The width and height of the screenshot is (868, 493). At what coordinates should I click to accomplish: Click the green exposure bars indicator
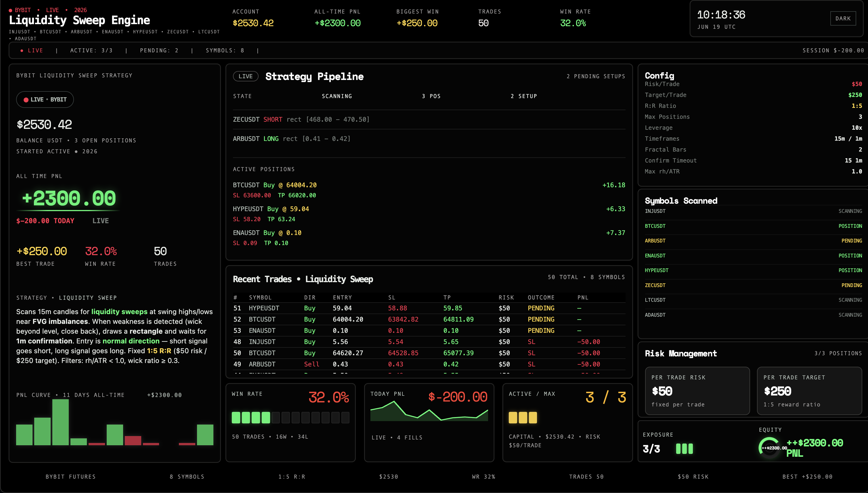pyautogui.click(x=684, y=449)
